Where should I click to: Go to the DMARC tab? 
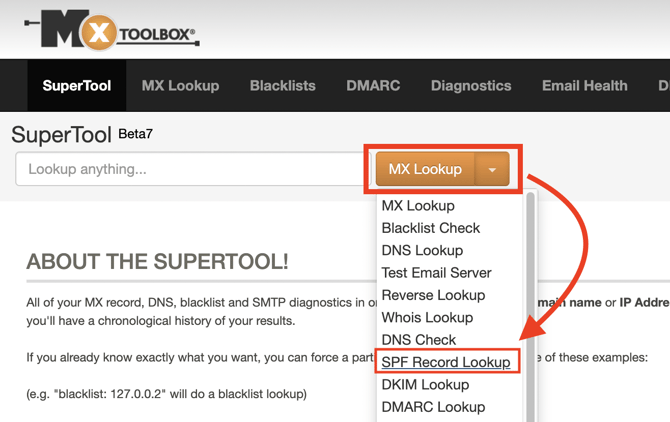coord(373,86)
